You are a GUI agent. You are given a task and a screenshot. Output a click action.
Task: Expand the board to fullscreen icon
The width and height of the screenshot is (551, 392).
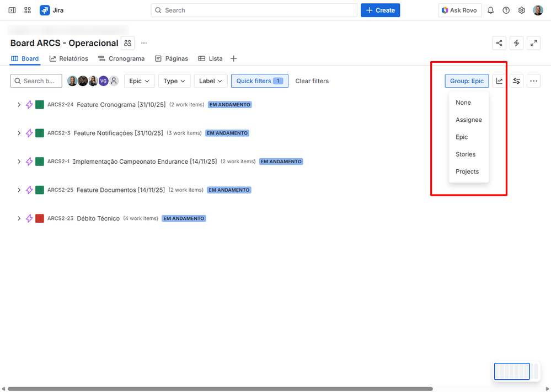534,42
